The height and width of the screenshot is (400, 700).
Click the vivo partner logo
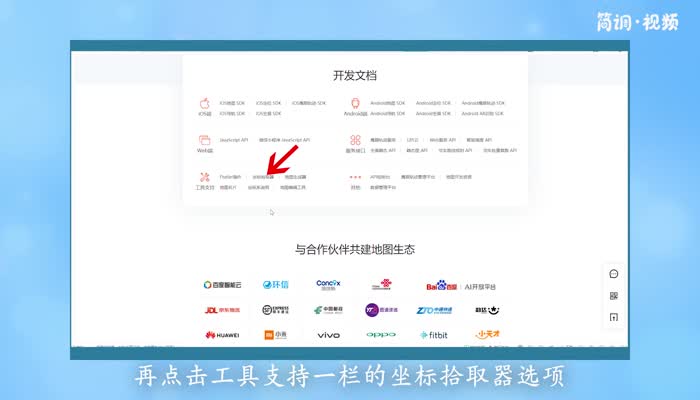tap(328, 335)
